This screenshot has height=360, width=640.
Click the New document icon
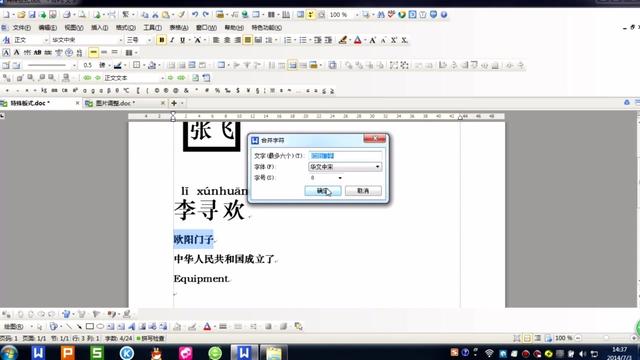pyautogui.click(x=6, y=15)
